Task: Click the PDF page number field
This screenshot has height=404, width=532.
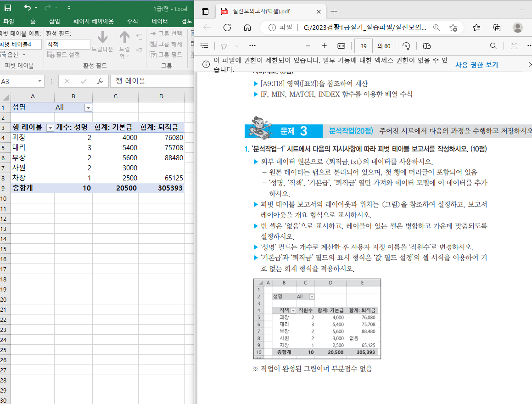Action: 363,46
